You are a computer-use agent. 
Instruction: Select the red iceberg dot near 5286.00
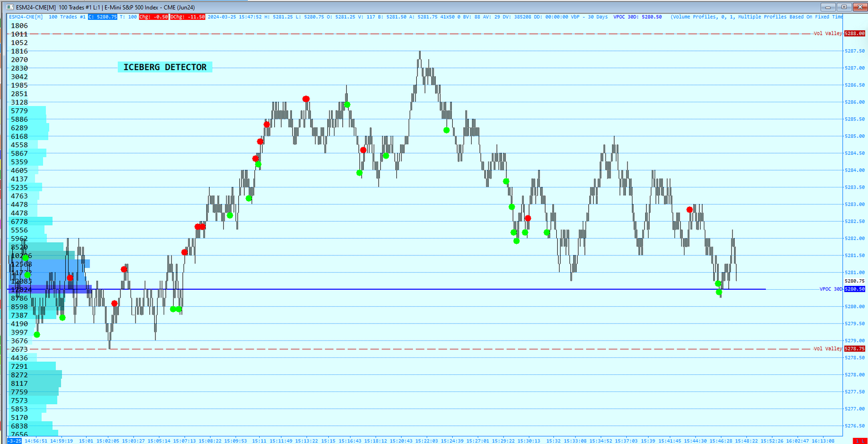(x=306, y=99)
